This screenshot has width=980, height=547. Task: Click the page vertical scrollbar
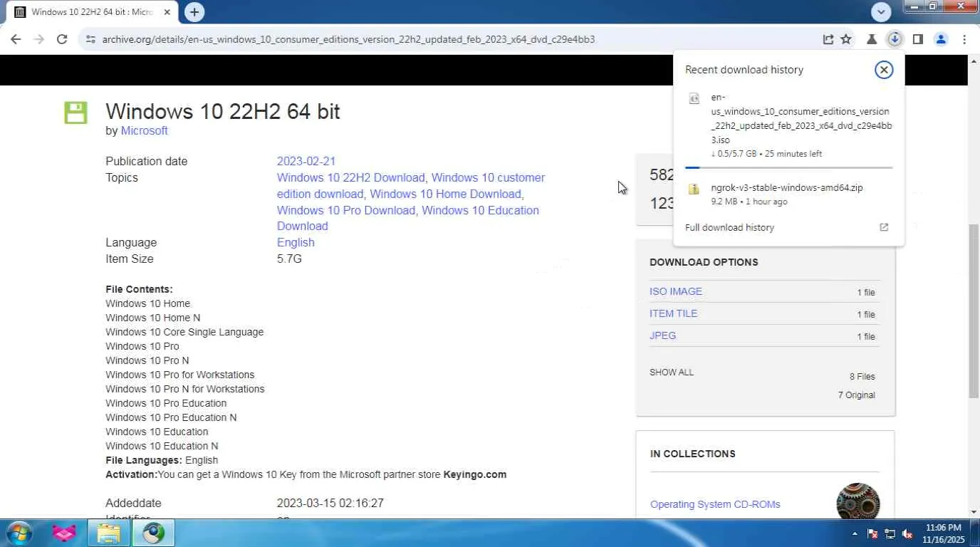point(974,312)
